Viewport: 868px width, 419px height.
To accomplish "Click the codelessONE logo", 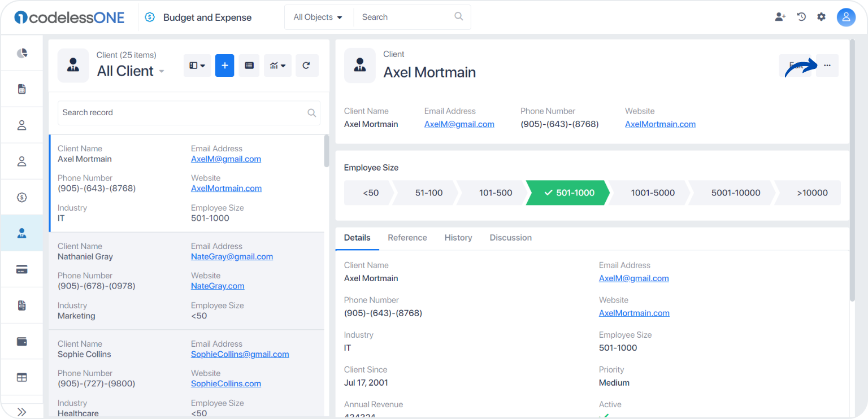I will 69,18.
